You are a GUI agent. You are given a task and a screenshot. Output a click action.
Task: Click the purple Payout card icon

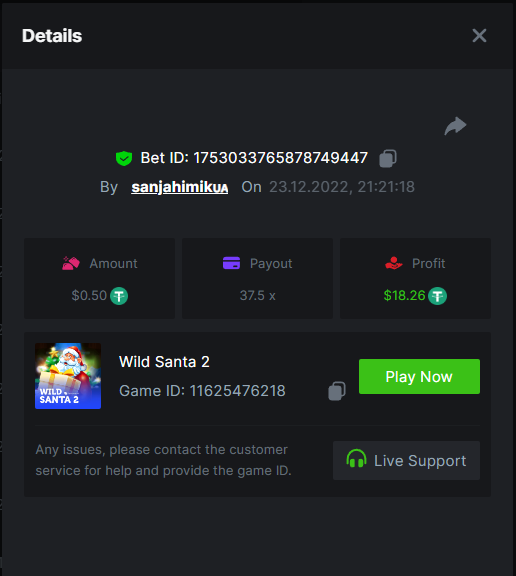231,263
